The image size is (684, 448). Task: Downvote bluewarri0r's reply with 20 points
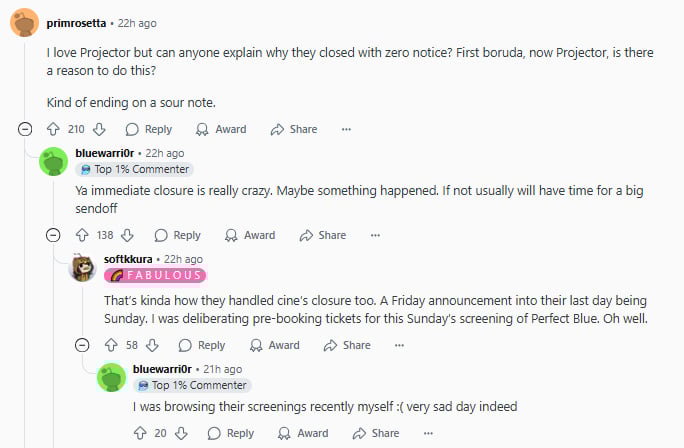pyautogui.click(x=181, y=433)
